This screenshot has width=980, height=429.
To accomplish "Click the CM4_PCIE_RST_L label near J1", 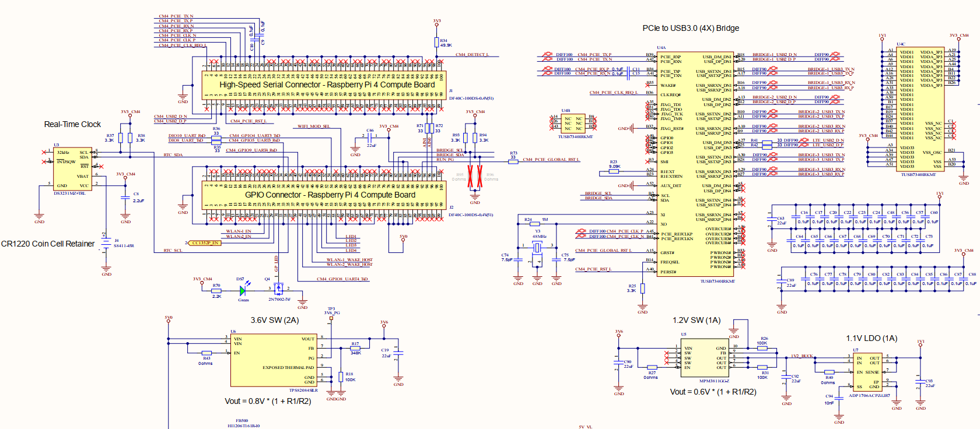I will (x=249, y=121).
